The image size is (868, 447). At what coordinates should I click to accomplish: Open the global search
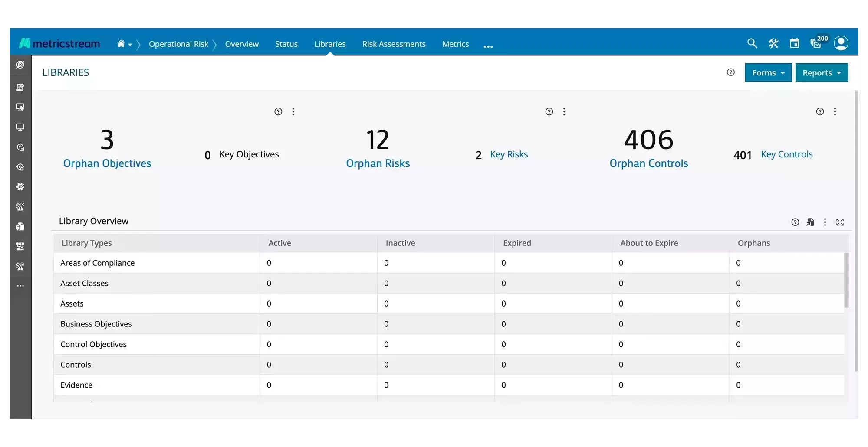(752, 43)
